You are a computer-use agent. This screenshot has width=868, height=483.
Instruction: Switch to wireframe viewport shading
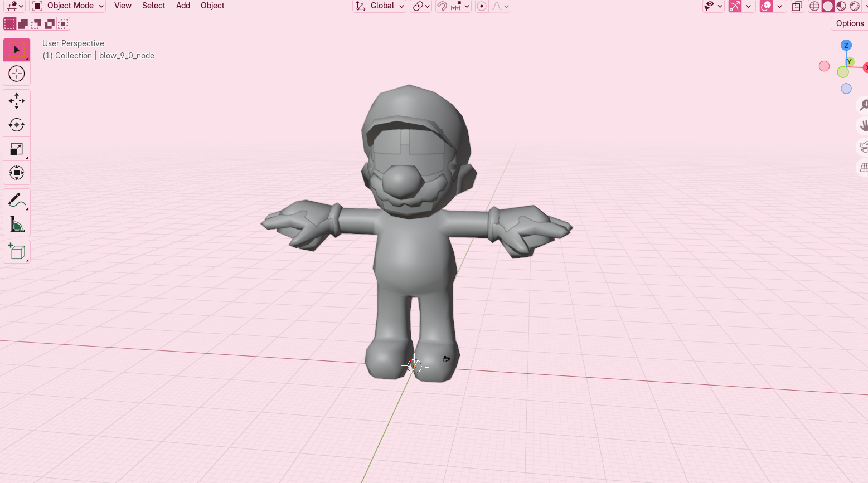click(814, 6)
